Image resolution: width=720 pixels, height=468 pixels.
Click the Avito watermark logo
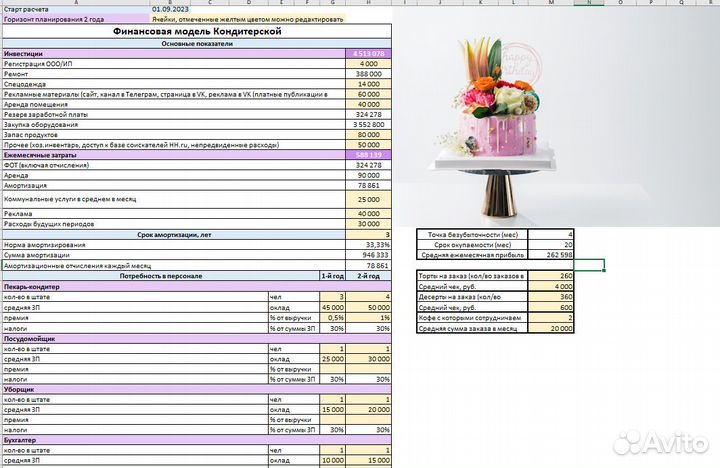[x=665, y=441]
